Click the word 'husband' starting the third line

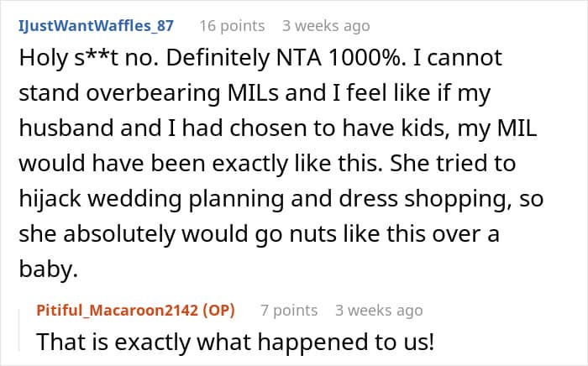66,128
